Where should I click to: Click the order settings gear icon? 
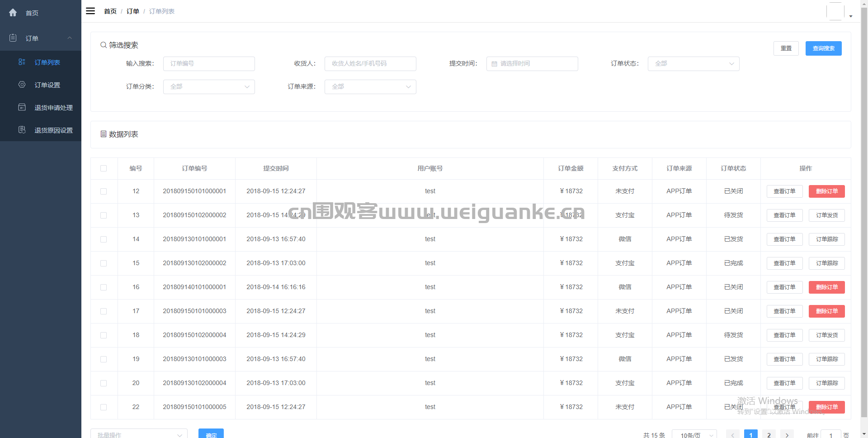coord(22,85)
